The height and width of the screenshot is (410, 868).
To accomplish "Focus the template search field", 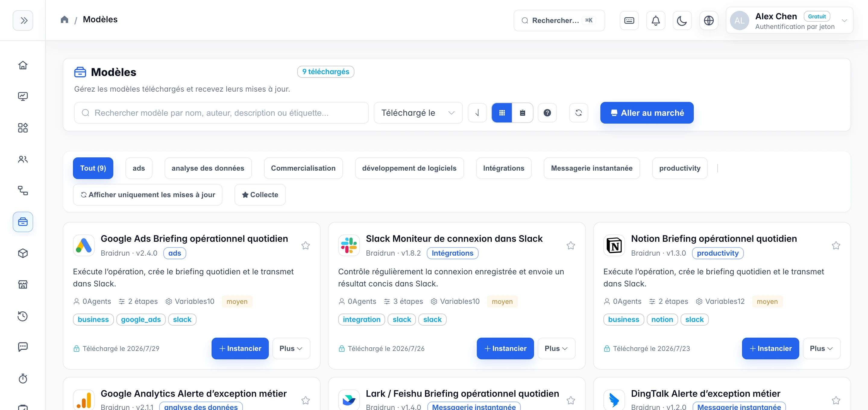I will pyautogui.click(x=222, y=113).
